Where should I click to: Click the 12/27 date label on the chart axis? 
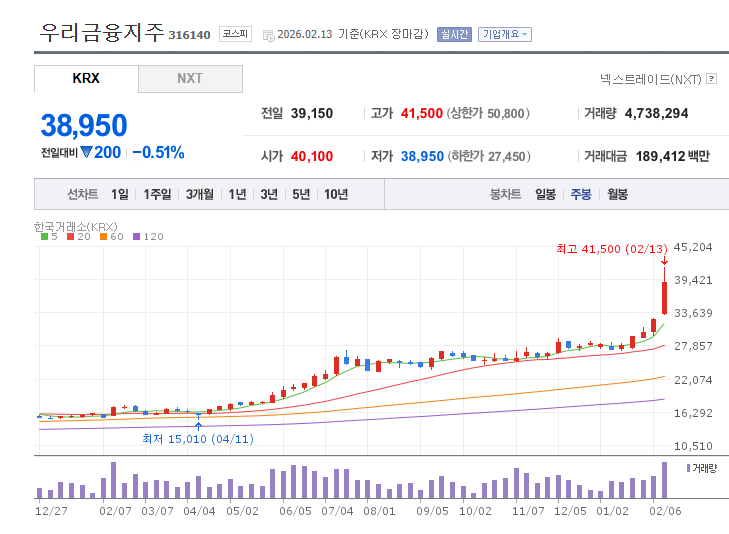pos(51,511)
